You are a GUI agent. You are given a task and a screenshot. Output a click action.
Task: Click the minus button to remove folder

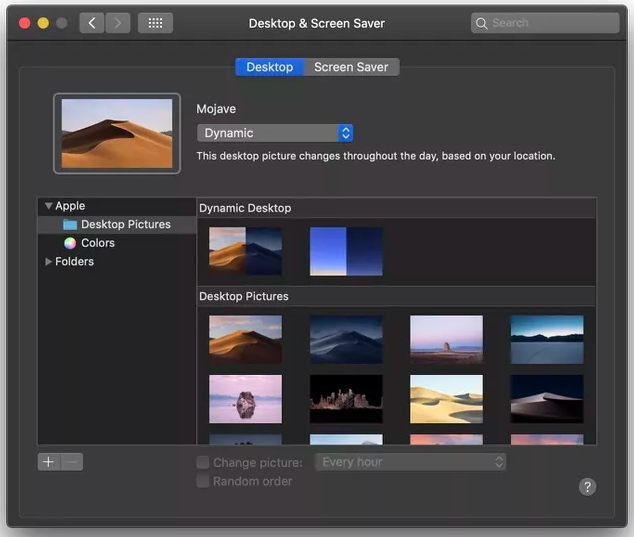tap(72, 462)
